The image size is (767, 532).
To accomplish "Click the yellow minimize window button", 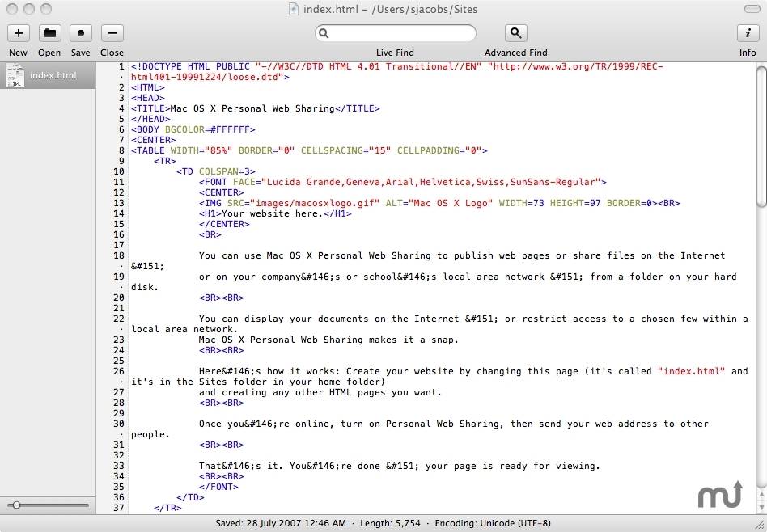I will click(29, 9).
